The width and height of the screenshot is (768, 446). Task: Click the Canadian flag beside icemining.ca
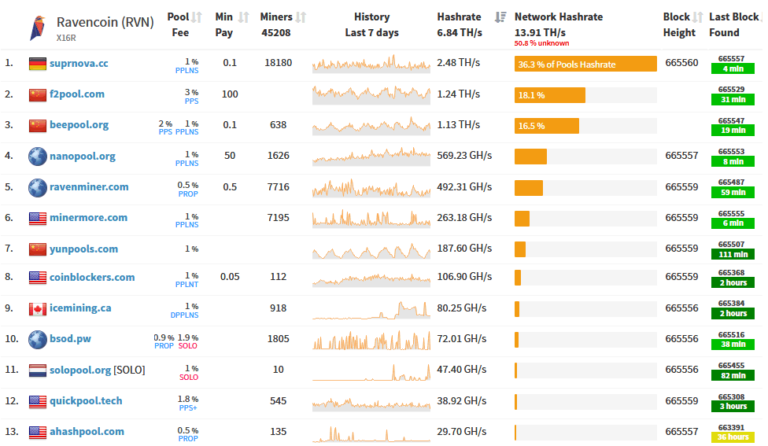coord(38,310)
